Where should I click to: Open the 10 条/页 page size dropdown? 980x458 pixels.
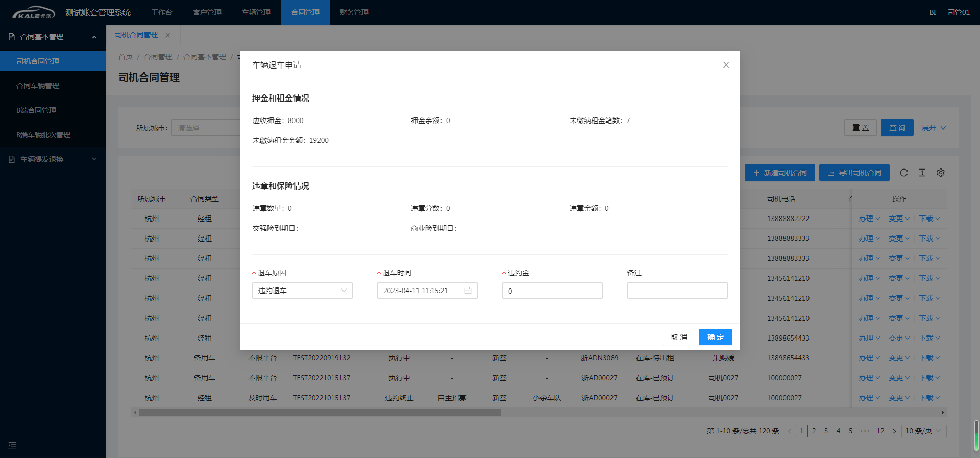[923, 431]
